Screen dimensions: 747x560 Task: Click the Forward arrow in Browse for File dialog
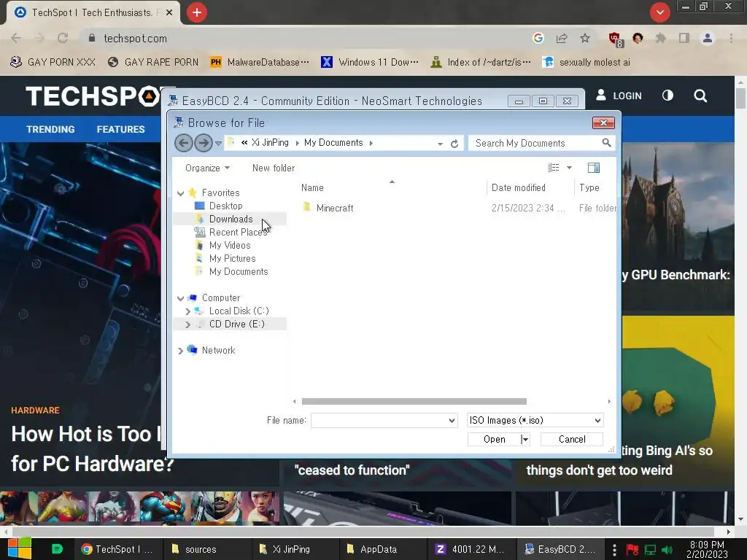coord(204,143)
